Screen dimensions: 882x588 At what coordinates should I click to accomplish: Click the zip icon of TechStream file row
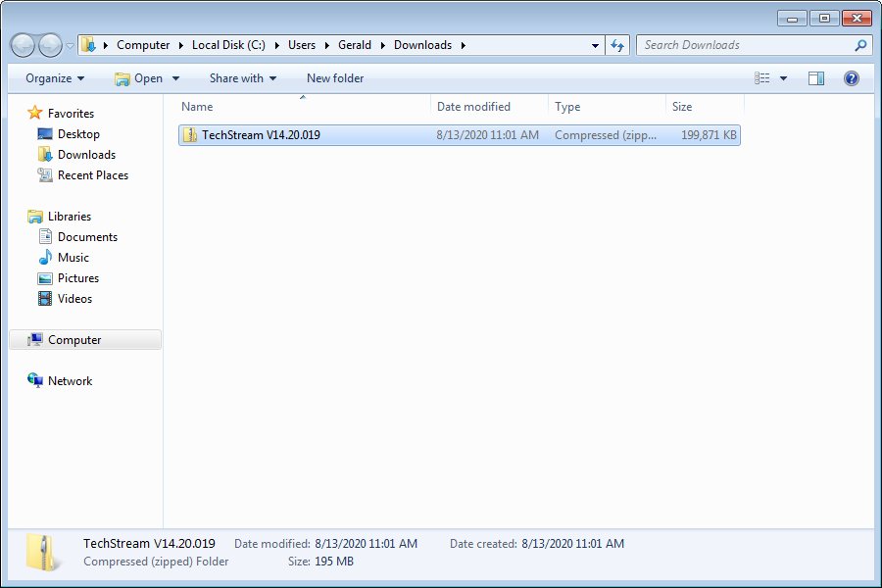click(190, 135)
